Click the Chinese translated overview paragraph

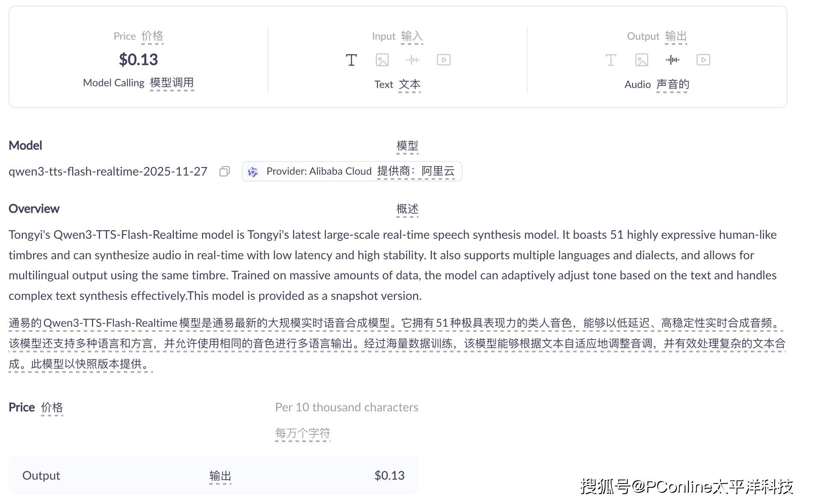(396, 343)
